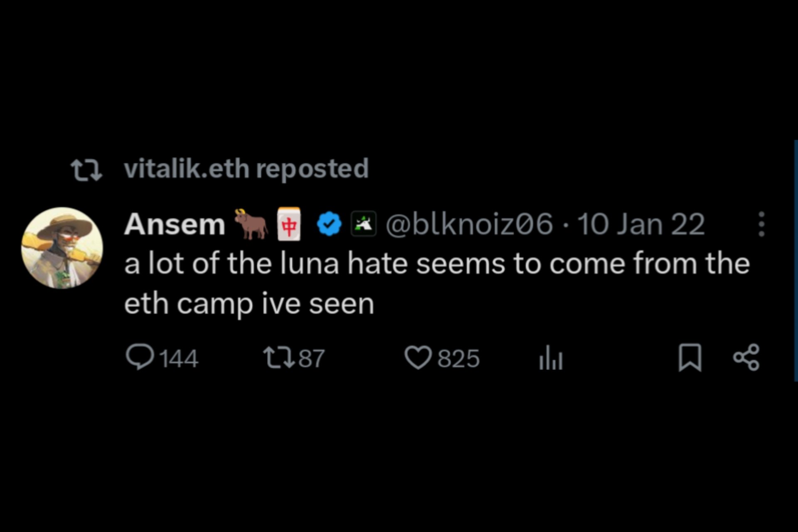The image size is (798, 532).
Task: Click the repost icon beside vitalik.eth reposted
Action: pyautogui.click(x=86, y=170)
